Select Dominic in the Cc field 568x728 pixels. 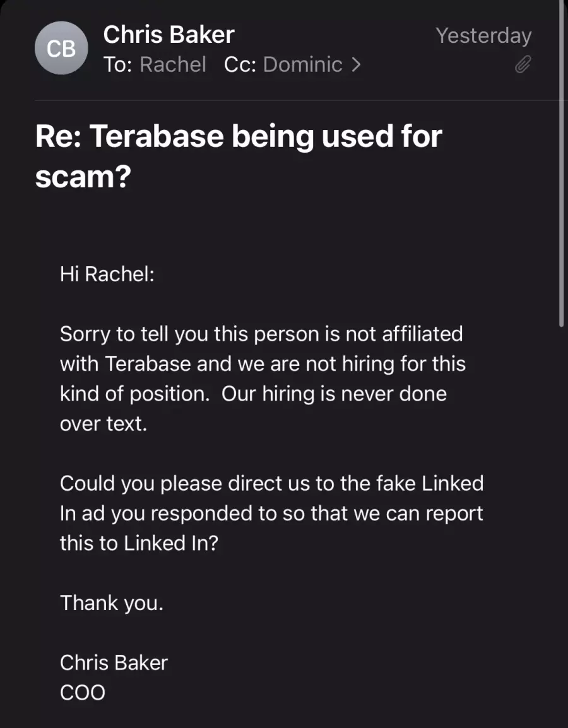pos(303,64)
